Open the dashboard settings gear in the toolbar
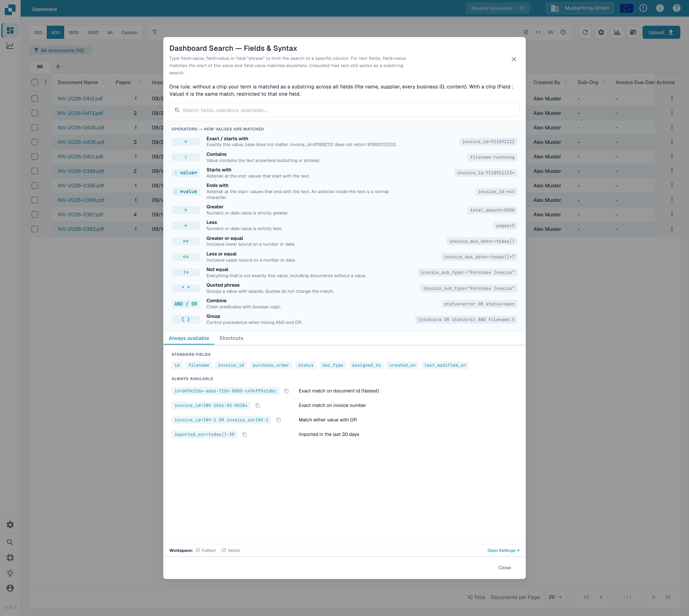Image resolution: width=689 pixels, height=616 pixels. [x=601, y=32]
